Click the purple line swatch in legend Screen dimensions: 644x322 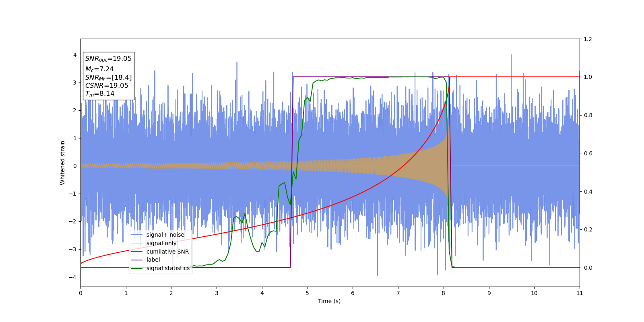(x=137, y=260)
